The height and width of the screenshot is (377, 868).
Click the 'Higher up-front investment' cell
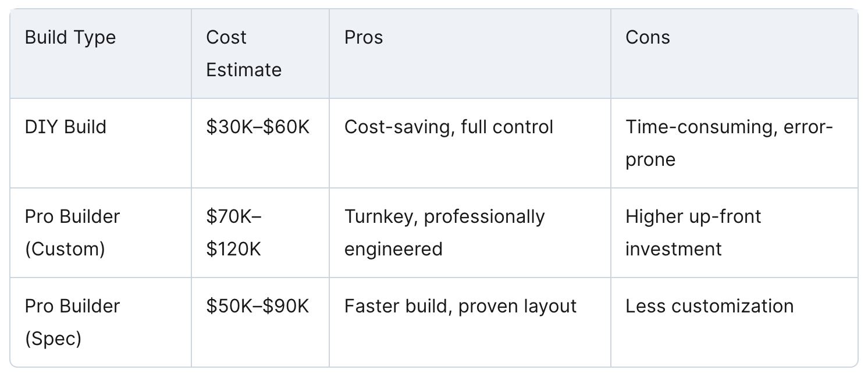[x=693, y=233]
